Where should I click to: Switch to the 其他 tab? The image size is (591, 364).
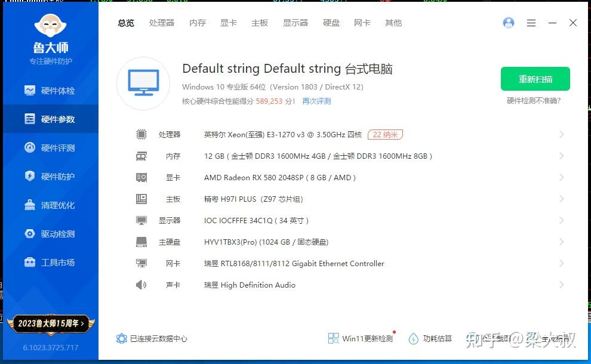(393, 23)
